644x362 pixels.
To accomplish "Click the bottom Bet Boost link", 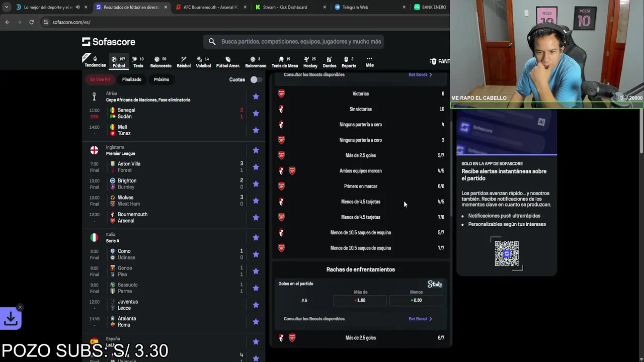I will [420, 319].
